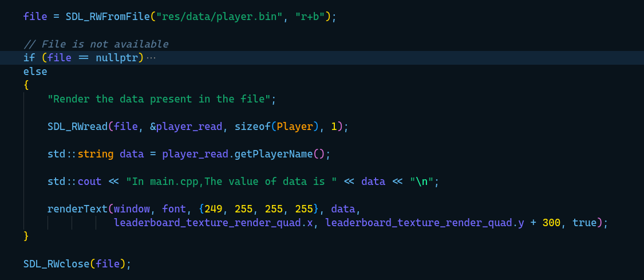Click the "\n" newline string
The width and height of the screenshot is (644, 280).
pos(422,182)
